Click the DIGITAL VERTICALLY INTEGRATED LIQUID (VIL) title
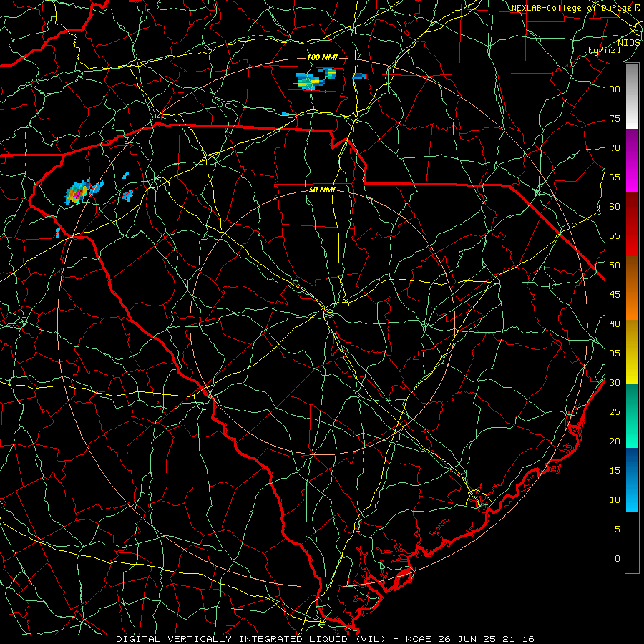The image size is (644, 644). (250, 639)
